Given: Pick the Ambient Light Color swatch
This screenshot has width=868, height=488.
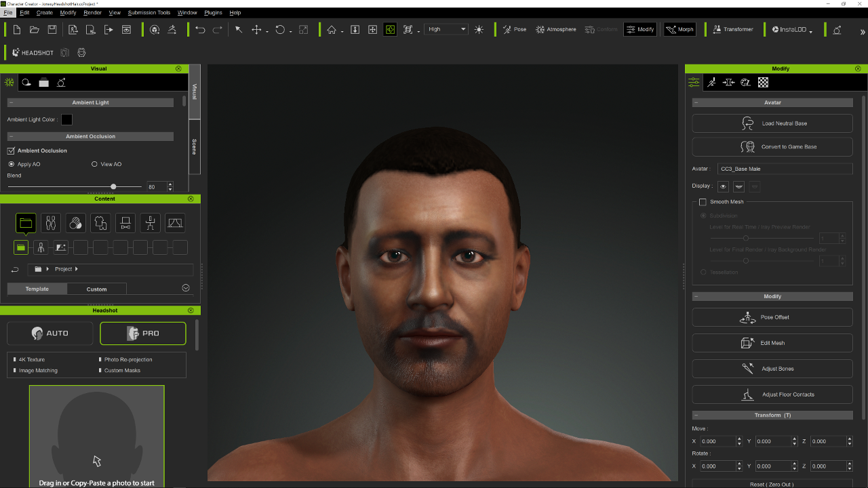Looking at the screenshot, I should point(66,119).
